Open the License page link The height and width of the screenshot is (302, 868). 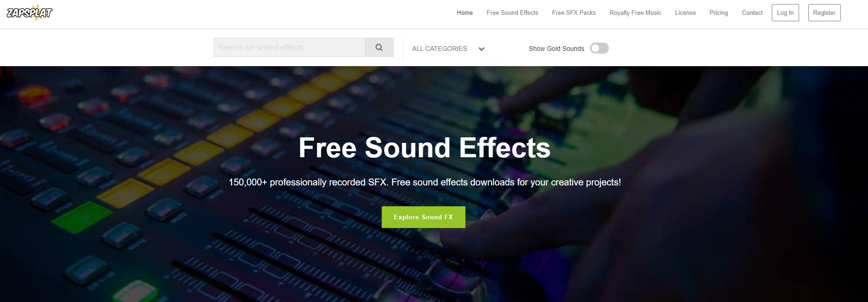click(685, 13)
